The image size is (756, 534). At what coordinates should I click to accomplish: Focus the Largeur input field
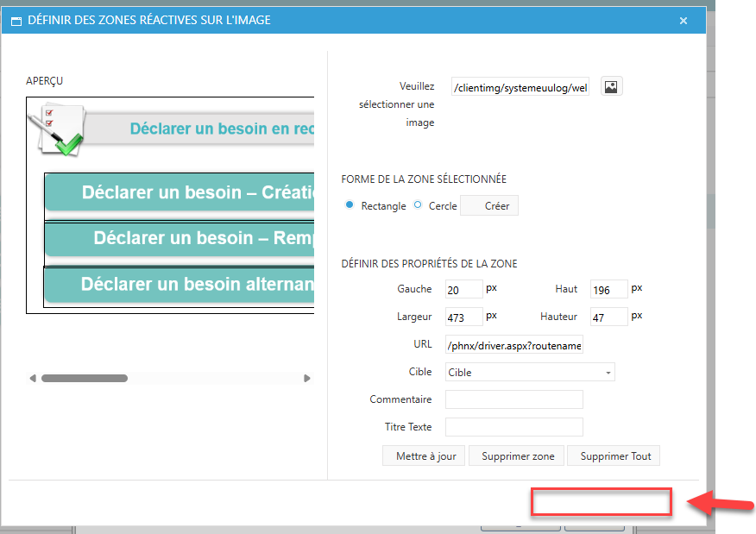point(463,317)
